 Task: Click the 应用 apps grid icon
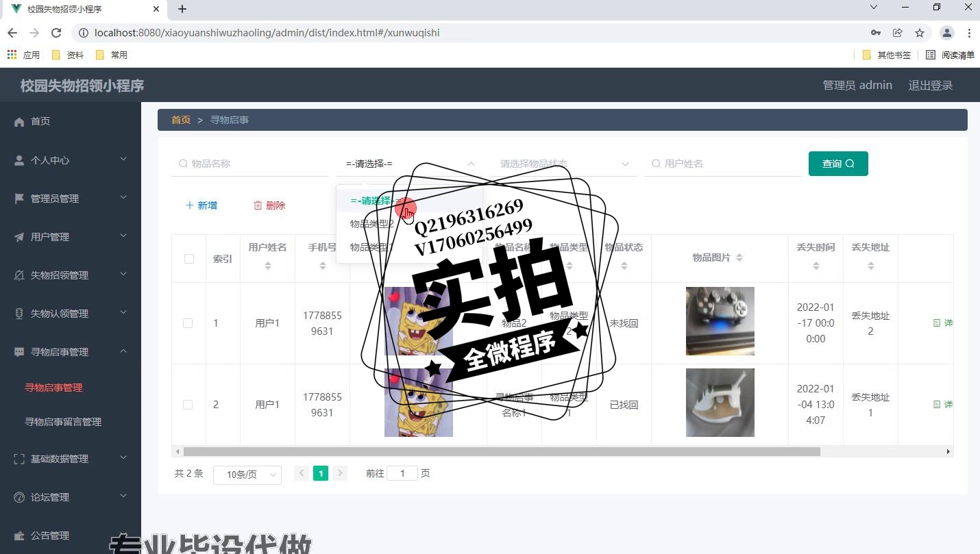click(12, 55)
